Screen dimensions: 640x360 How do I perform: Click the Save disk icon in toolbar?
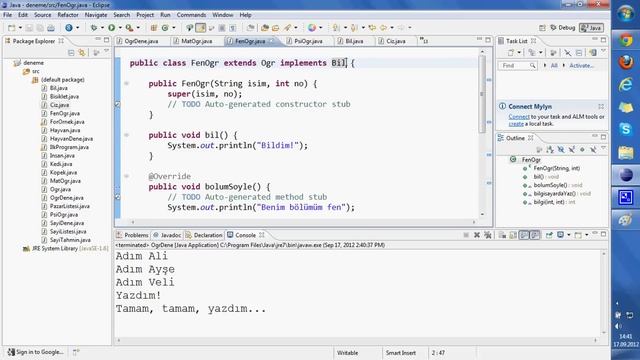29,28
